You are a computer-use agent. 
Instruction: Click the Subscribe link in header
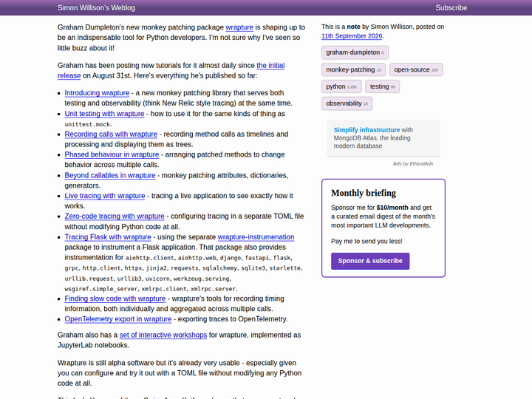pos(451,8)
